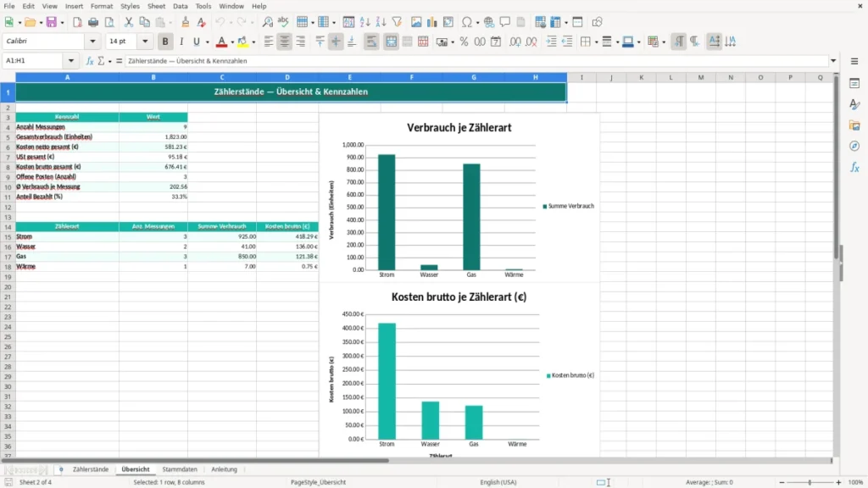Insert a hyperlink
Screen dimensions: 868x488
[489, 22]
